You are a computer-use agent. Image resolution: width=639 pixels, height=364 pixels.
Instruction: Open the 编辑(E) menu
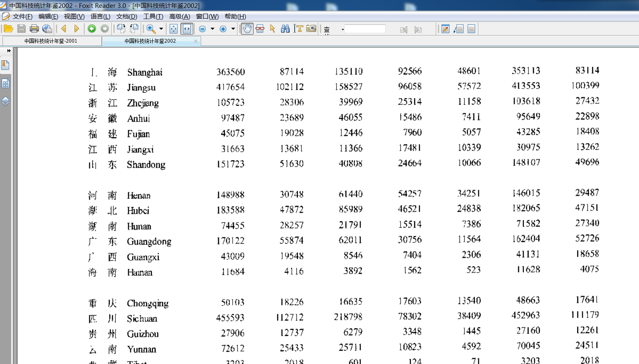pos(48,17)
